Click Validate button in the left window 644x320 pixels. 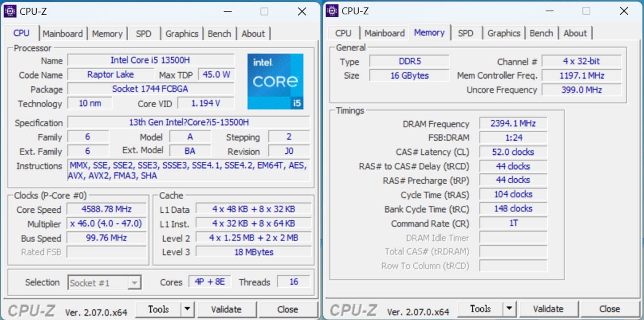226,309
